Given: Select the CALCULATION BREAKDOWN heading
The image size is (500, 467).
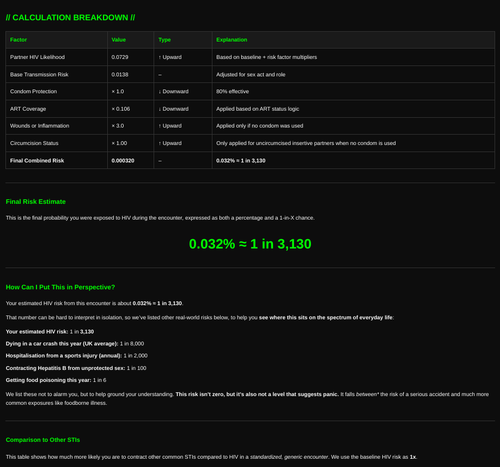Looking at the screenshot, I should [70, 18].
